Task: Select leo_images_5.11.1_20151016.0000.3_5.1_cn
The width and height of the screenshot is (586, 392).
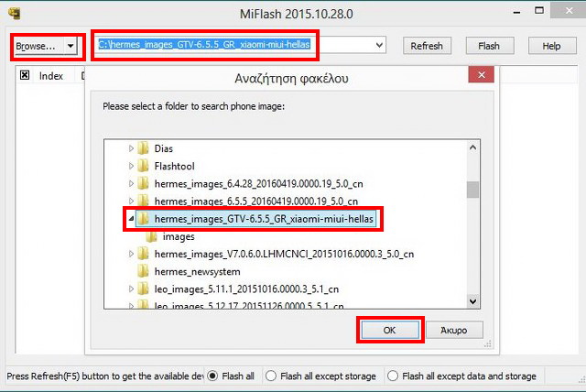Action: pyautogui.click(x=246, y=289)
